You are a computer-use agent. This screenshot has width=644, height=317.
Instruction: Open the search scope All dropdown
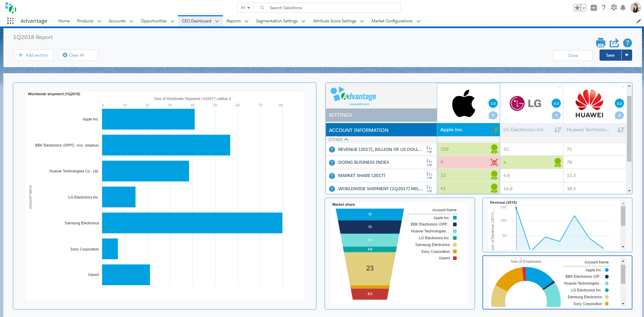coord(245,7)
